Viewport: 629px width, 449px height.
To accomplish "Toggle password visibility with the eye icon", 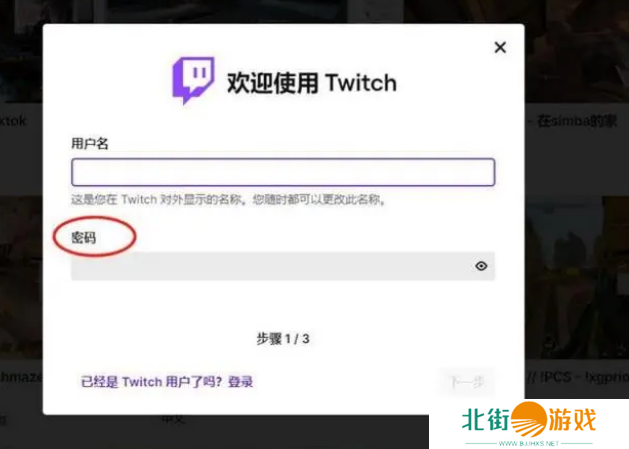I will point(481,266).
